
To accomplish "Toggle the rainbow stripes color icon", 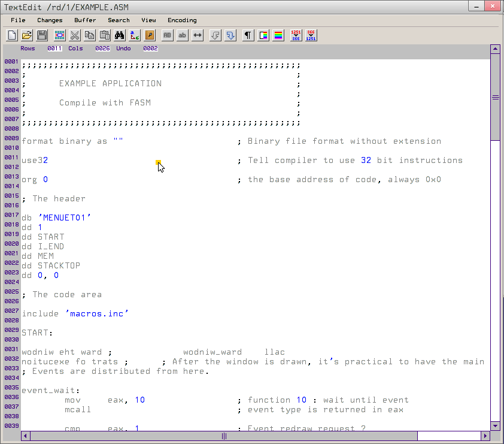I will (278, 35).
